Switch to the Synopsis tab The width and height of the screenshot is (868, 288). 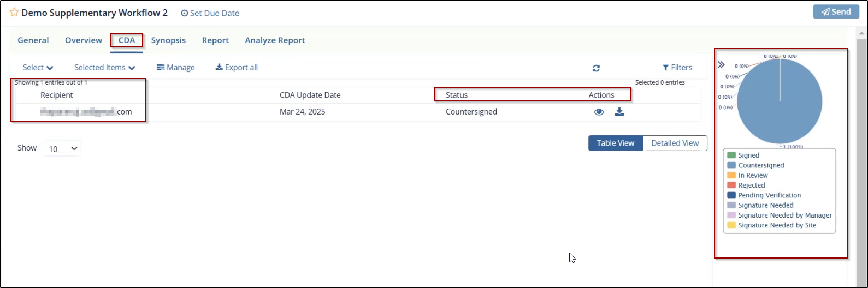coord(168,40)
